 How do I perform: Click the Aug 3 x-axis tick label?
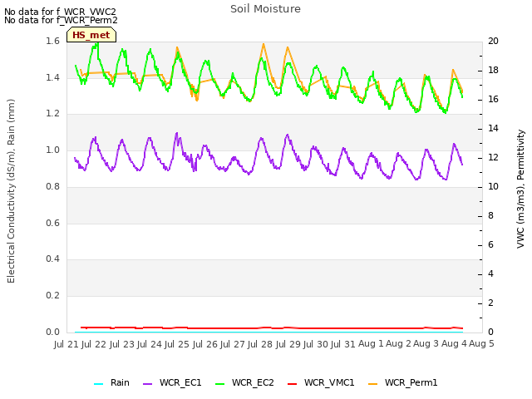(426, 344)
